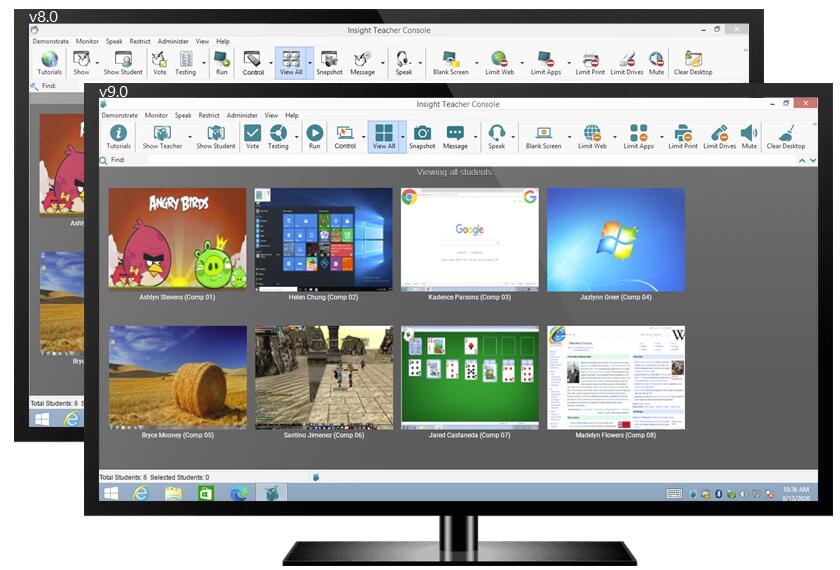This screenshot has height=570, width=840.
Task: Start a Vote from the front v9.0 toolbar
Action: [252, 134]
